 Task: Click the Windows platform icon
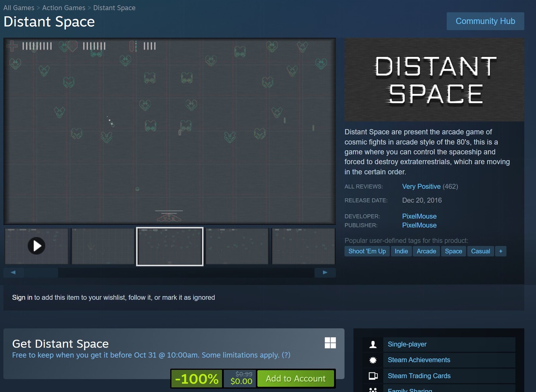[x=330, y=343]
